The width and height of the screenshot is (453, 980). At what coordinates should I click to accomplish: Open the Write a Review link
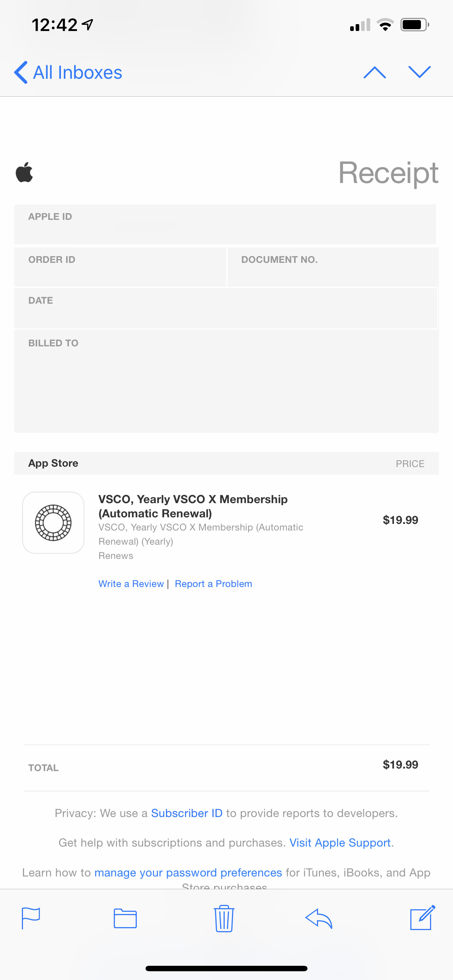click(131, 583)
